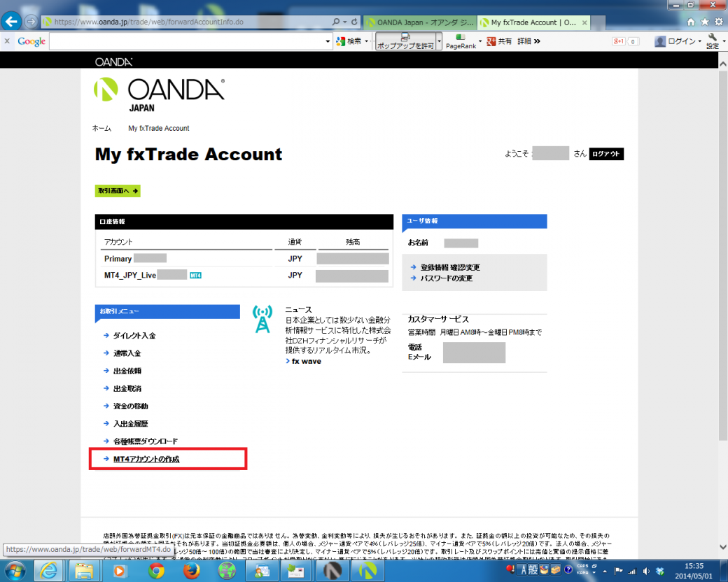Open the Windows Start button
728x582 pixels.
(15, 570)
